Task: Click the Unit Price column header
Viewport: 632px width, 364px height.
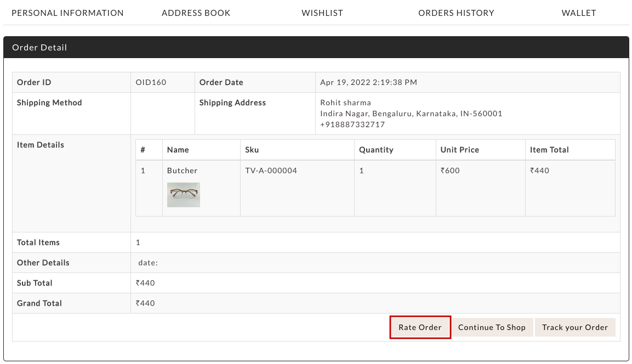Action: 459,150
